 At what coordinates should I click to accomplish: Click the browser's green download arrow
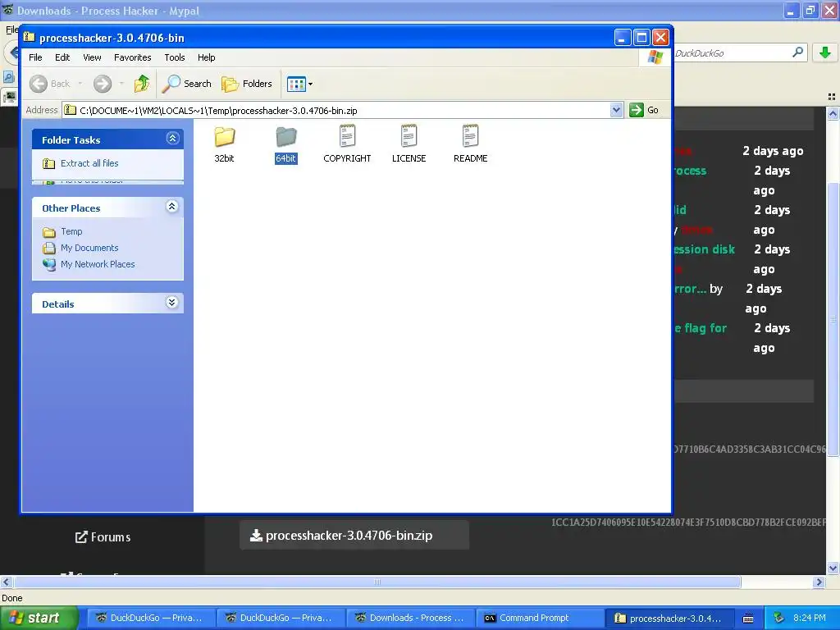pyautogui.click(x=825, y=52)
